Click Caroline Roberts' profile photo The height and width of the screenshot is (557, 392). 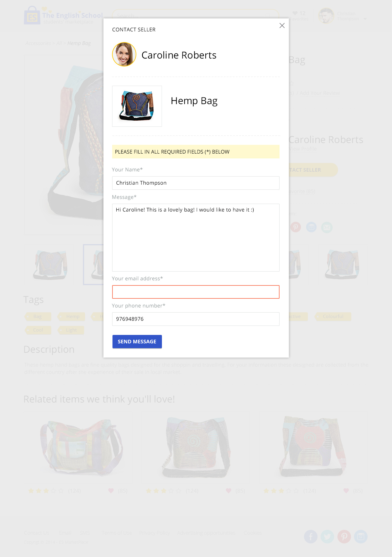pyautogui.click(x=124, y=54)
